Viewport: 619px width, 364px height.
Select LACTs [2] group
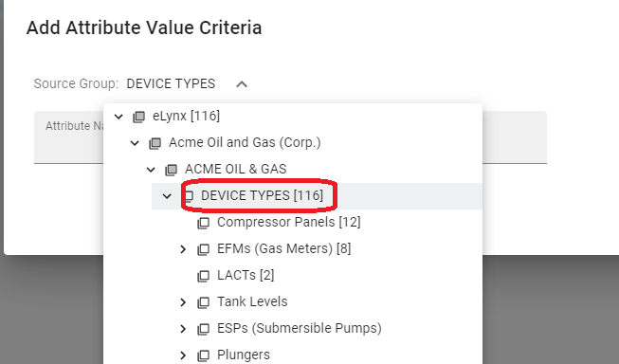tap(246, 275)
